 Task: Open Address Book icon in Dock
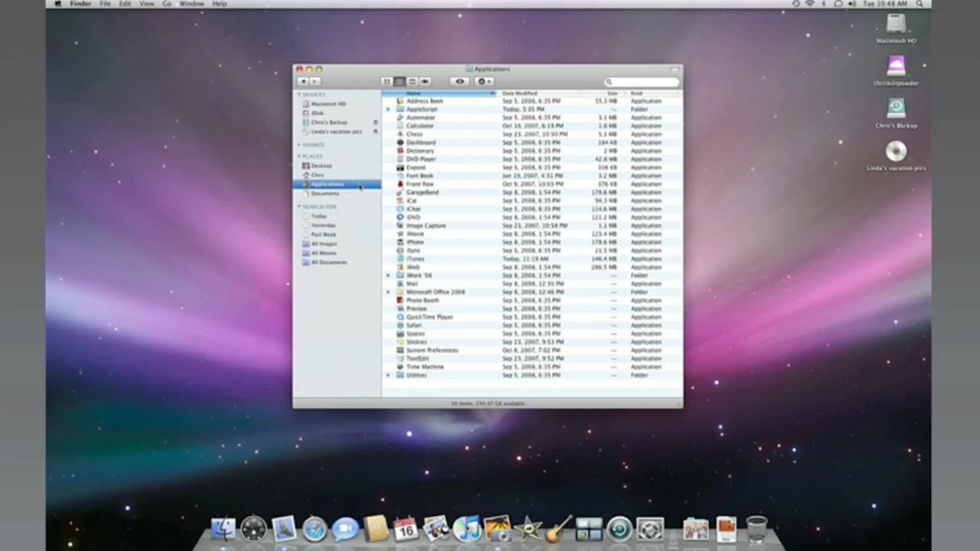(x=376, y=529)
